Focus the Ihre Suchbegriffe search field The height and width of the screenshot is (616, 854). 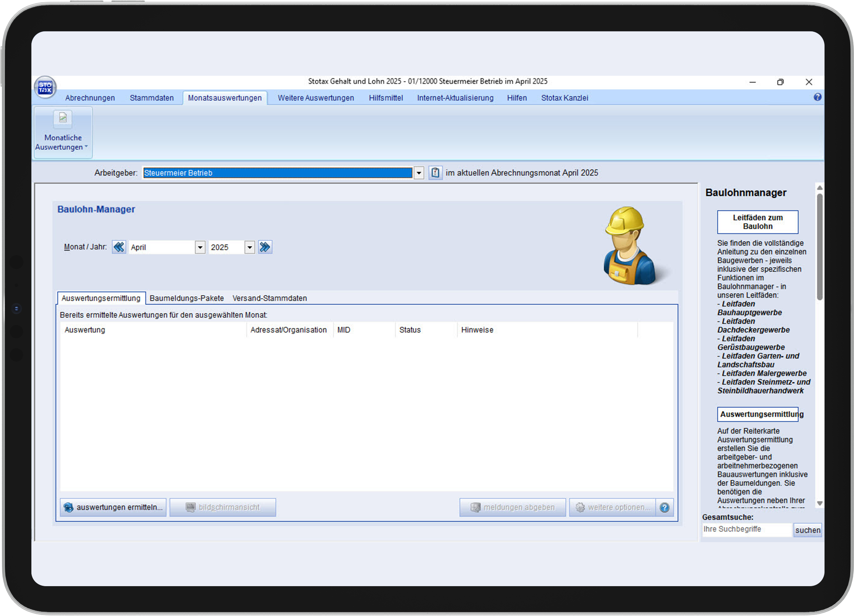(x=746, y=530)
